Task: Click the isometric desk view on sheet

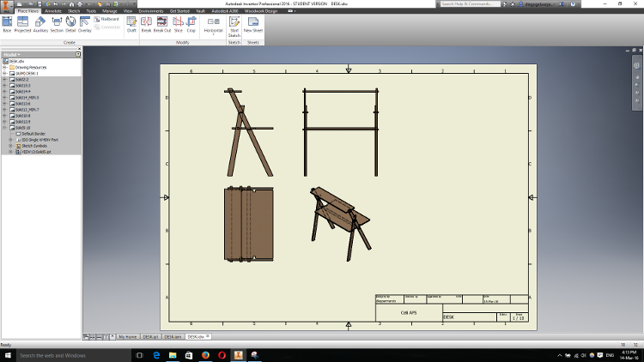Action: coord(341,224)
